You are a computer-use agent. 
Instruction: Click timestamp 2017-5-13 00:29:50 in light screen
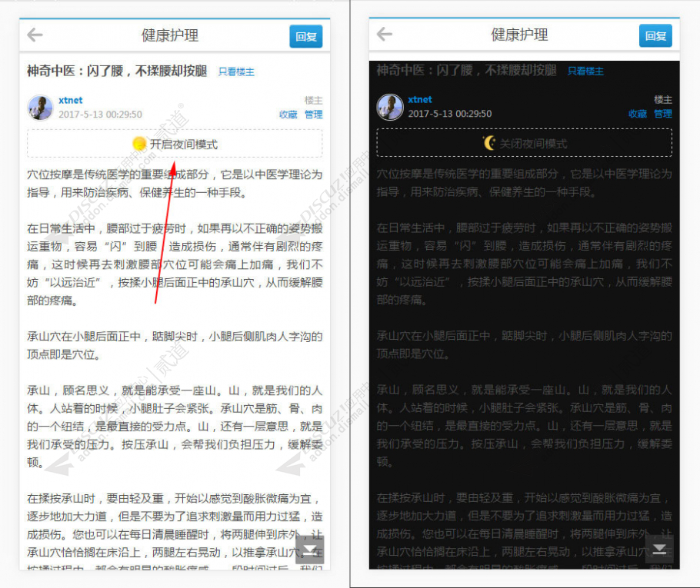tap(101, 115)
